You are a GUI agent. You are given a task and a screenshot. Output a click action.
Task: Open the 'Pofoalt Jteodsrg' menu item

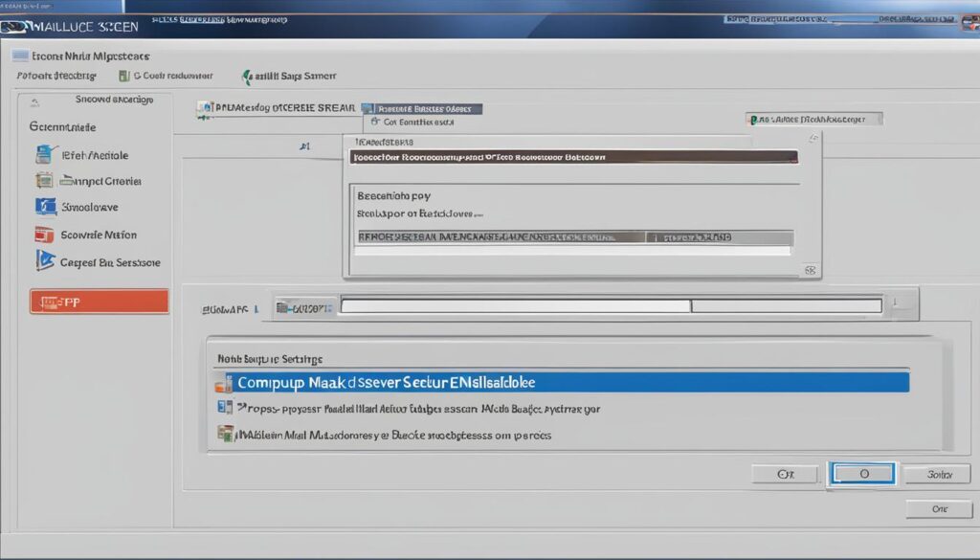coord(56,76)
